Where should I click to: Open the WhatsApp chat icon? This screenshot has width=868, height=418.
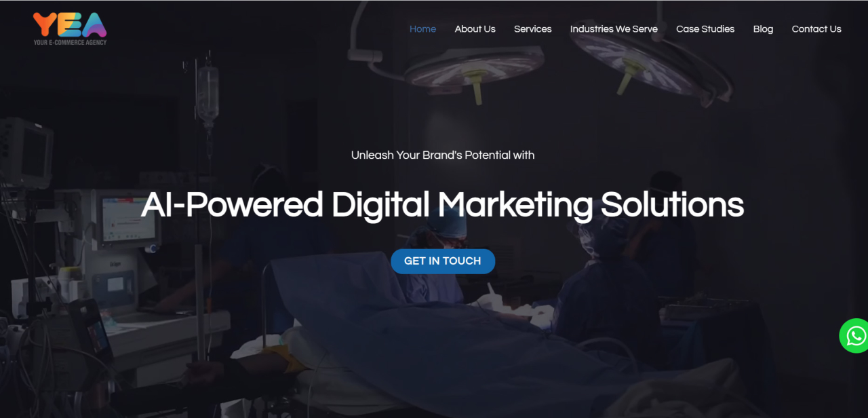(855, 336)
